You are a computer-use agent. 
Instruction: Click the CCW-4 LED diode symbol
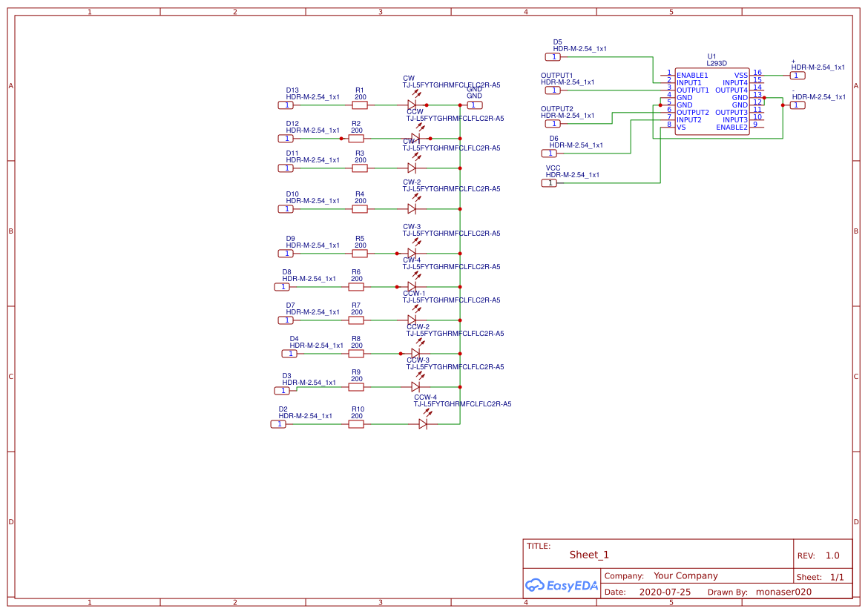(x=423, y=424)
